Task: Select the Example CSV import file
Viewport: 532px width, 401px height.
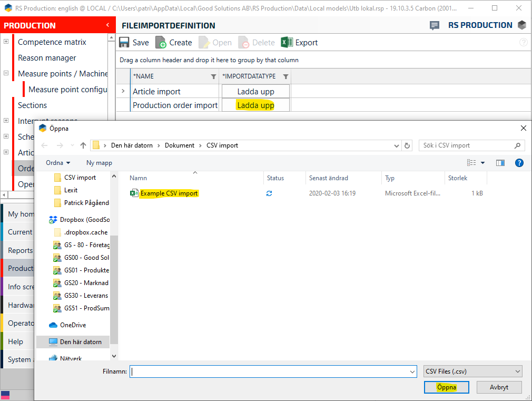Action: coord(169,193)
